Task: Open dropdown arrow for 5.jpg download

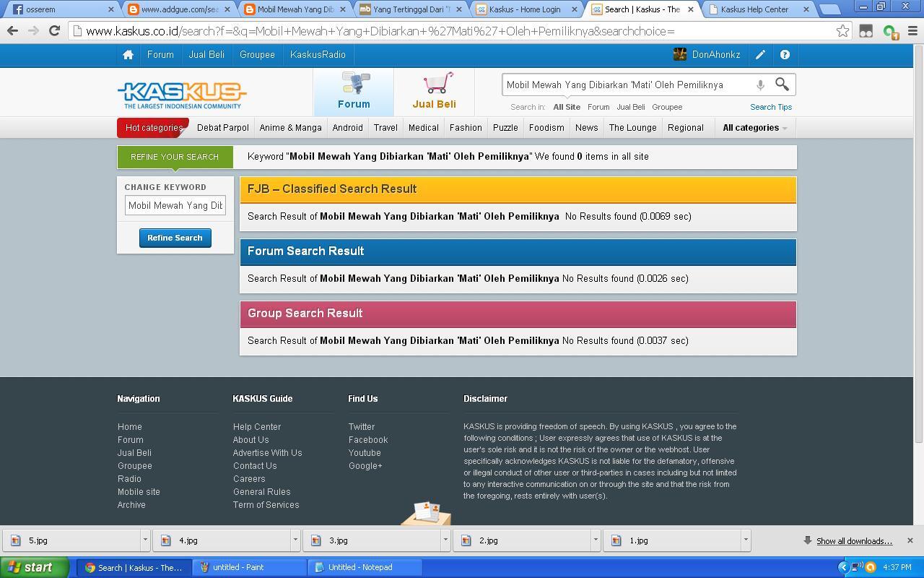Action: point(145,540)
